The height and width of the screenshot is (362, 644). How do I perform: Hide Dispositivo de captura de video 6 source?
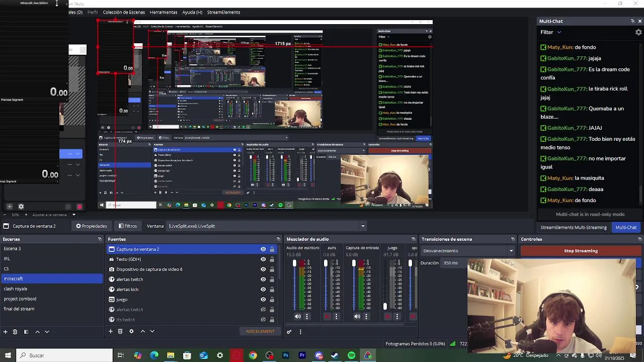pyautogui.click(x=263, y=269)
